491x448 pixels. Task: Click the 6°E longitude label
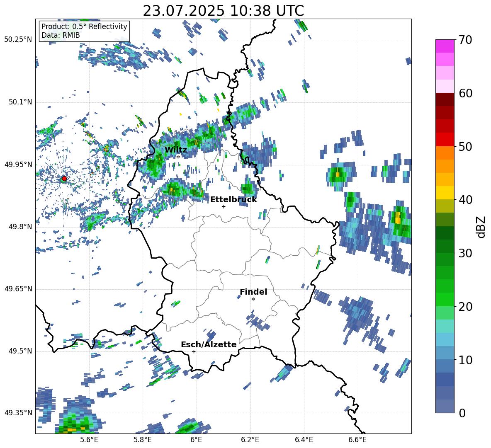tap(196, 440)
